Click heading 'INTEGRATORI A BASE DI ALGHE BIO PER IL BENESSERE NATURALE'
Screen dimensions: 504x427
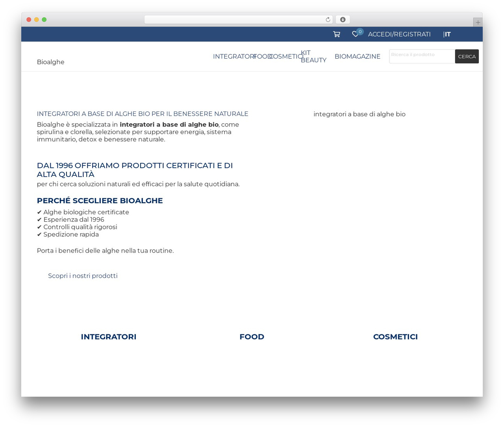(143, 114)
